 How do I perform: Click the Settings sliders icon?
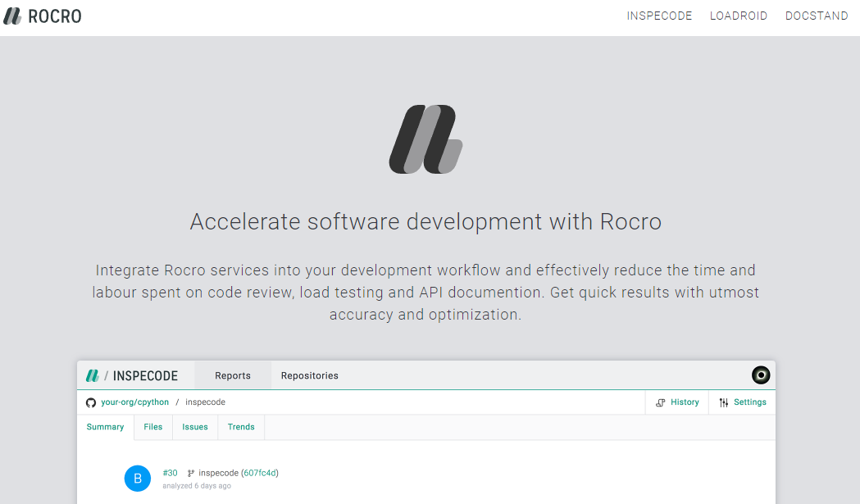[x=724, y=402]
